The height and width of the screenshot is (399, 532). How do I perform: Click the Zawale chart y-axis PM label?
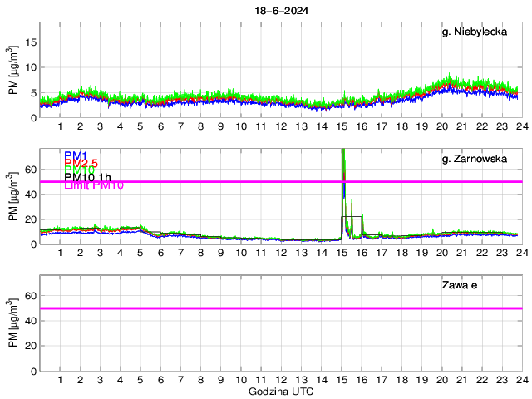tap(13, 324)
